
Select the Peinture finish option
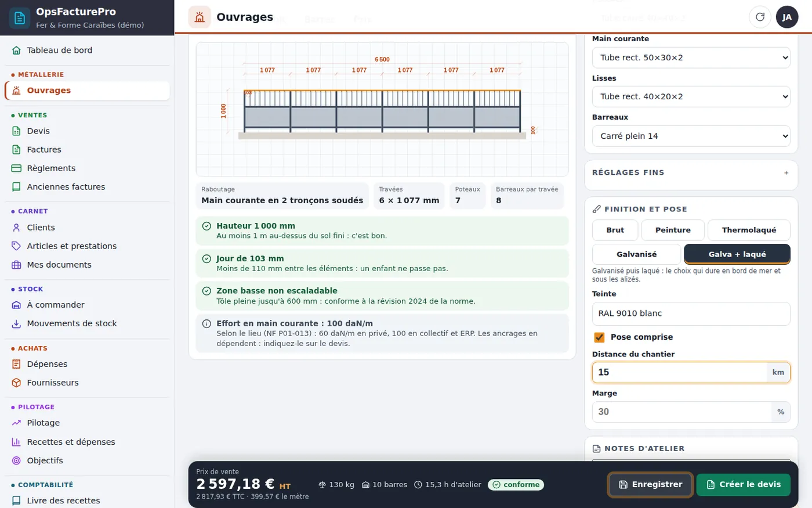click(673, 230)
